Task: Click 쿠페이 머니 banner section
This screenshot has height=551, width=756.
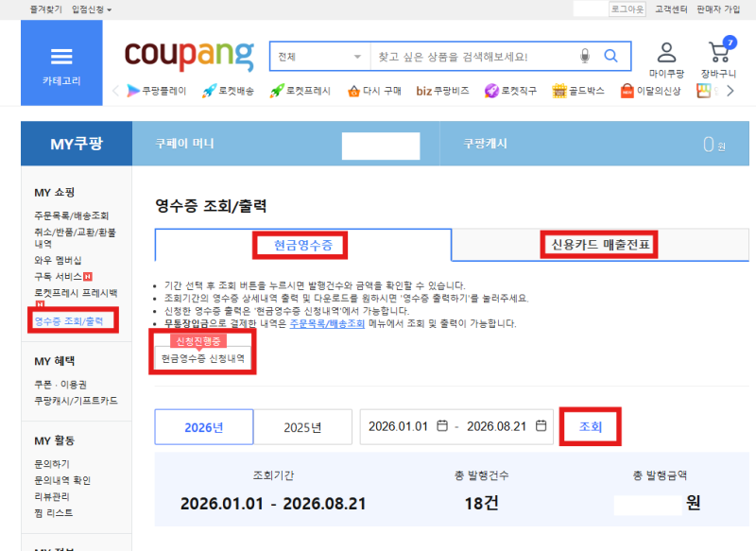Action: click(x=286, y=144)
